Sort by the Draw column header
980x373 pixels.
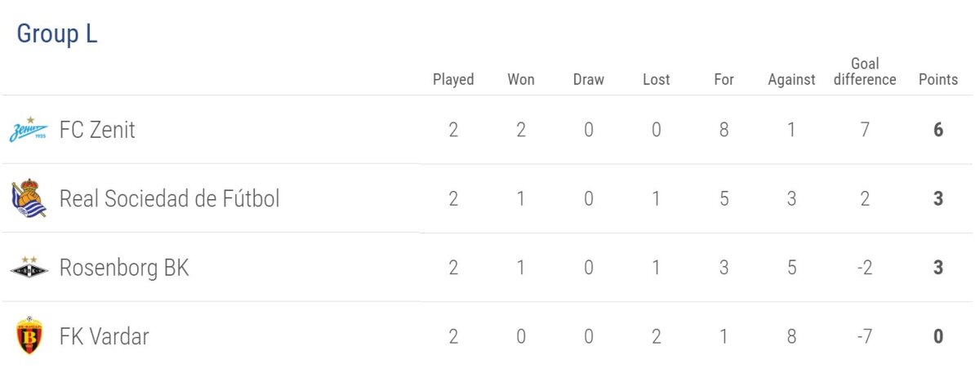click(589, 79)
